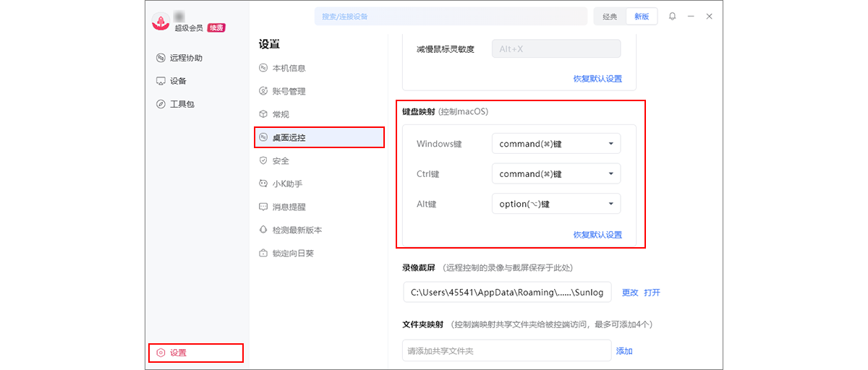This screenshot has width=868, height=370.
Task: Open 设备 in the left sidebar
Action: [178, 81]
